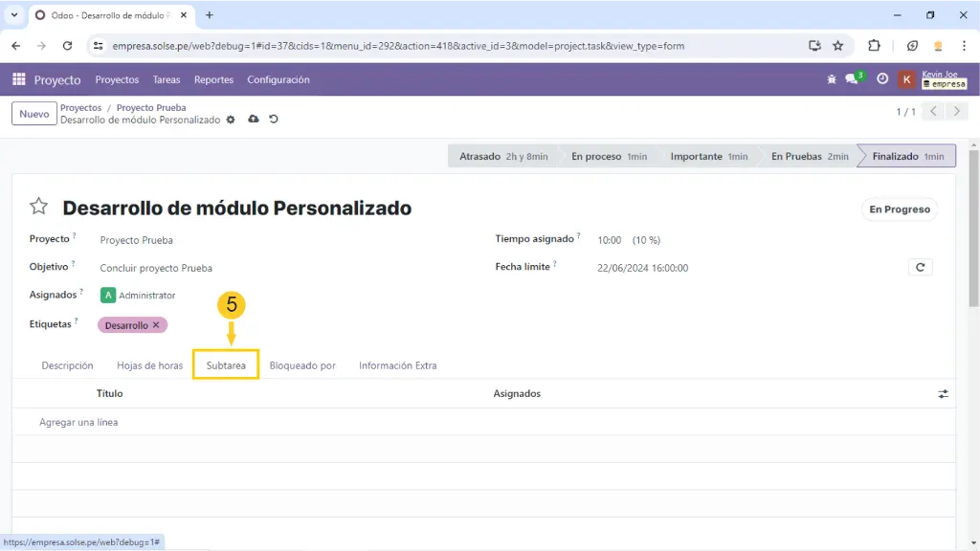980x551 pixels.
Task: Open the optional columns settings dropdown
Action: coord(943,393)
